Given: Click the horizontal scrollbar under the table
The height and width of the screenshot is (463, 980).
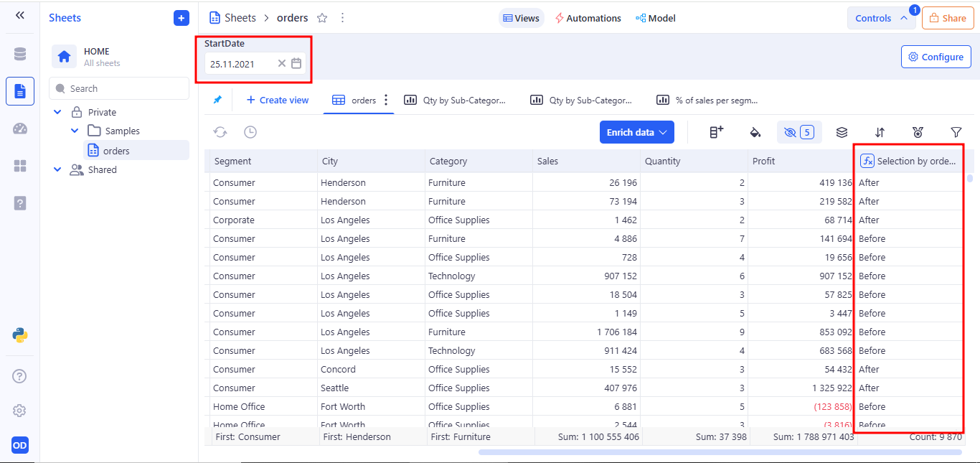Looking at the screenshot, I should 720,452.
